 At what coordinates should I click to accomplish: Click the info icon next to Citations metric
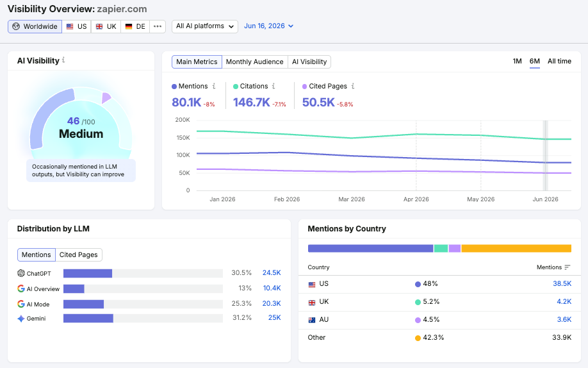[x=274, y=86]
